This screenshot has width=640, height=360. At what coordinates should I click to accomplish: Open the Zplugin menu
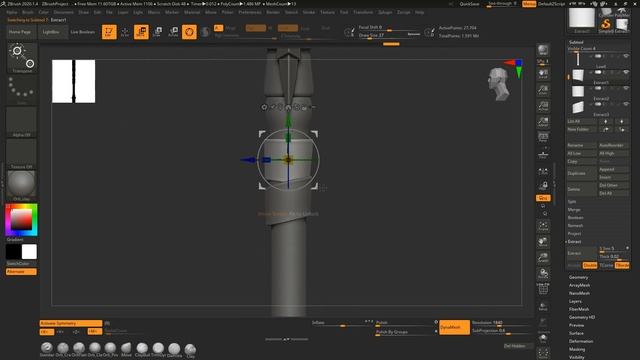[385, 12]
